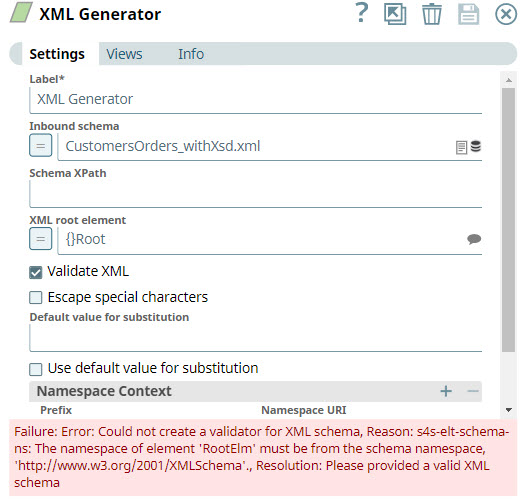Open the Inbound schema template editor icon
The image size is (520, 502).
461,147
